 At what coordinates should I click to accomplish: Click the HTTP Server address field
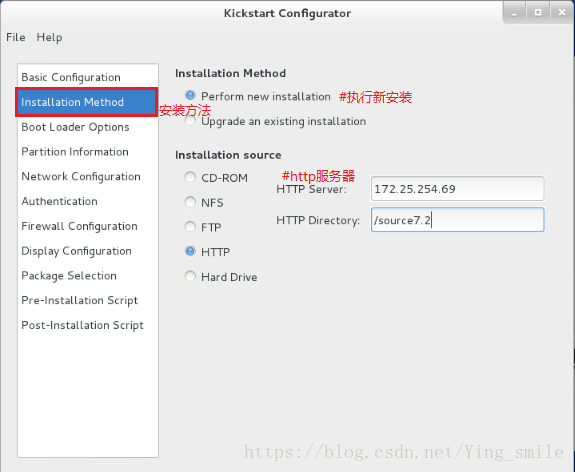pyautogui.click(x=457, y=189)
